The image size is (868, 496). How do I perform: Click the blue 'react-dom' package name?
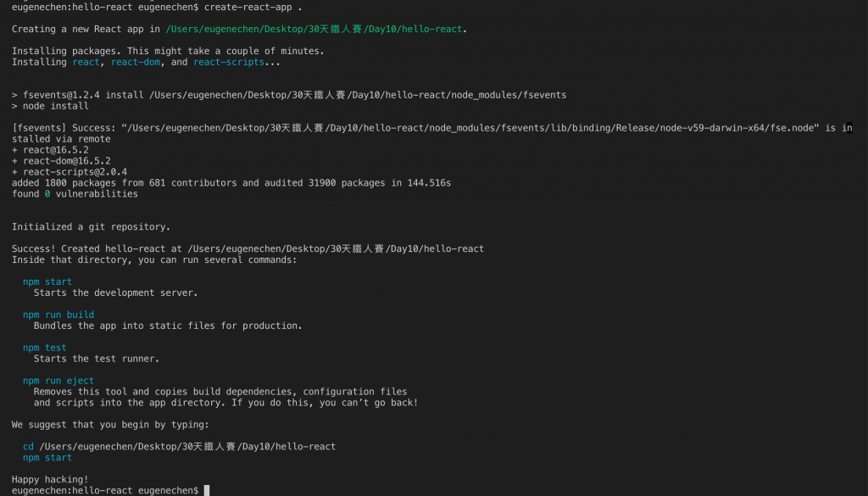coord(136,62)
